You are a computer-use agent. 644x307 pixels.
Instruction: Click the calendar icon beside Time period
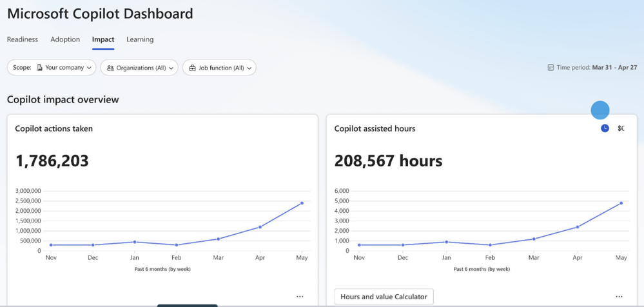551,68
